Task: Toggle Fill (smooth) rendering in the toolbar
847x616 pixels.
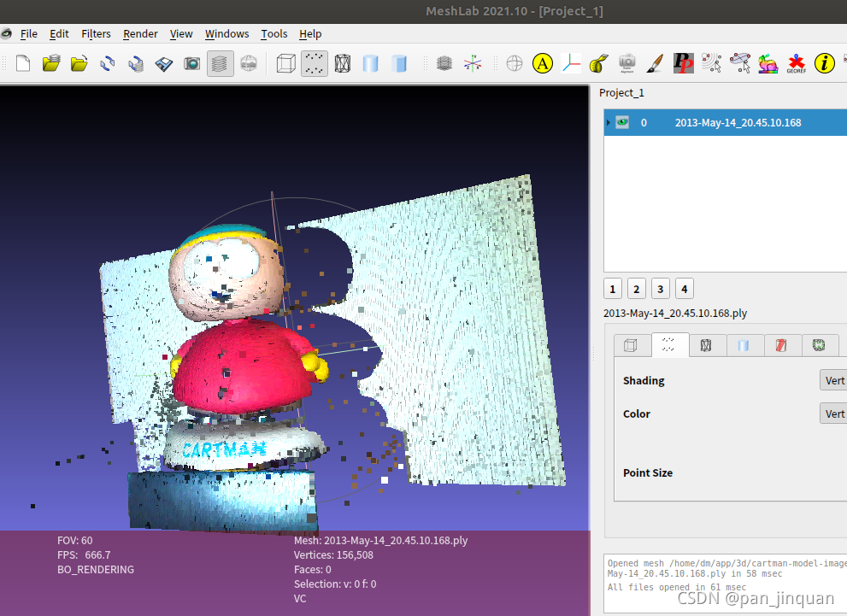Action: point(371,64)
